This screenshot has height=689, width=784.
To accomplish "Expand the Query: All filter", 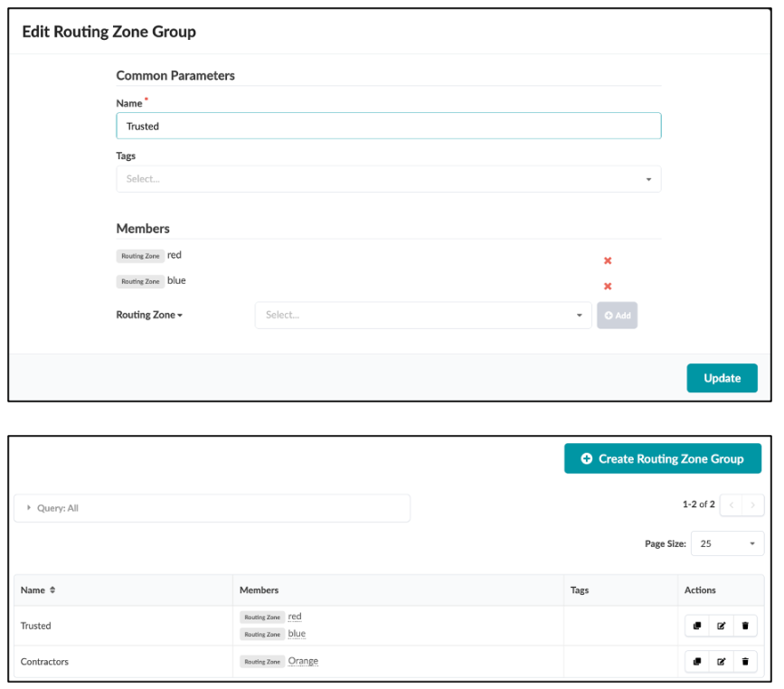I will click(x=212, y=508).
